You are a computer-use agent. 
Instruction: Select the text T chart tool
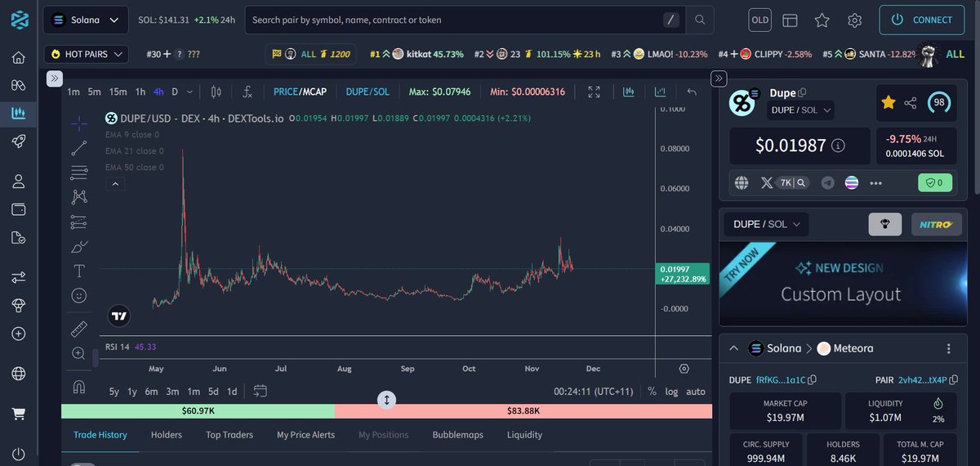(x=79, y=271)
